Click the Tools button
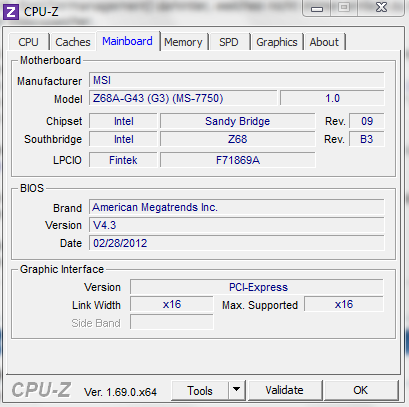The height and width of the screenshot is (407, 409). pyautogui.click(x=200, y=390)
